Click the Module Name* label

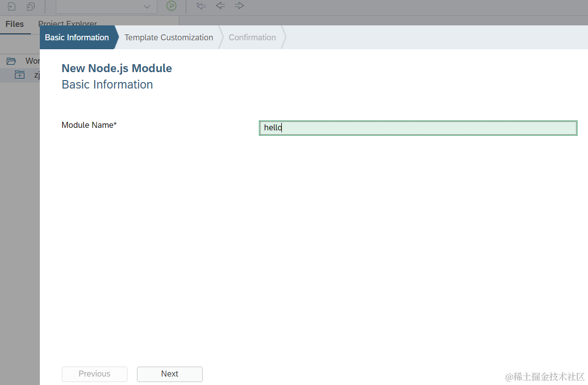[x=89, y=125]
